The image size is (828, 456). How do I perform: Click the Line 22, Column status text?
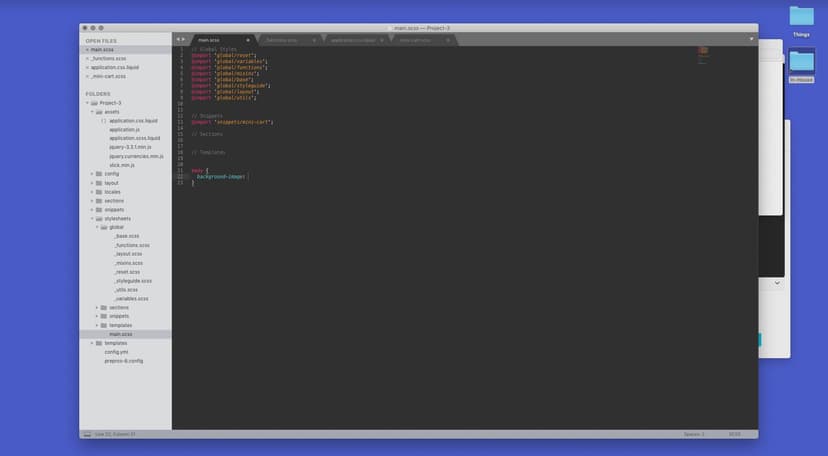pos(115,434)
